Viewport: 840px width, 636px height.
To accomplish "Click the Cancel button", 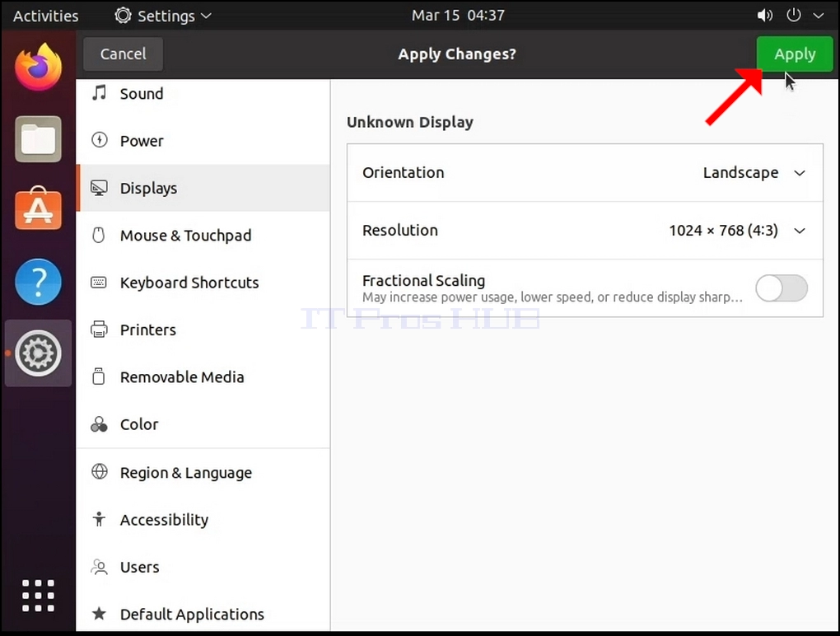I will (124, 54).
